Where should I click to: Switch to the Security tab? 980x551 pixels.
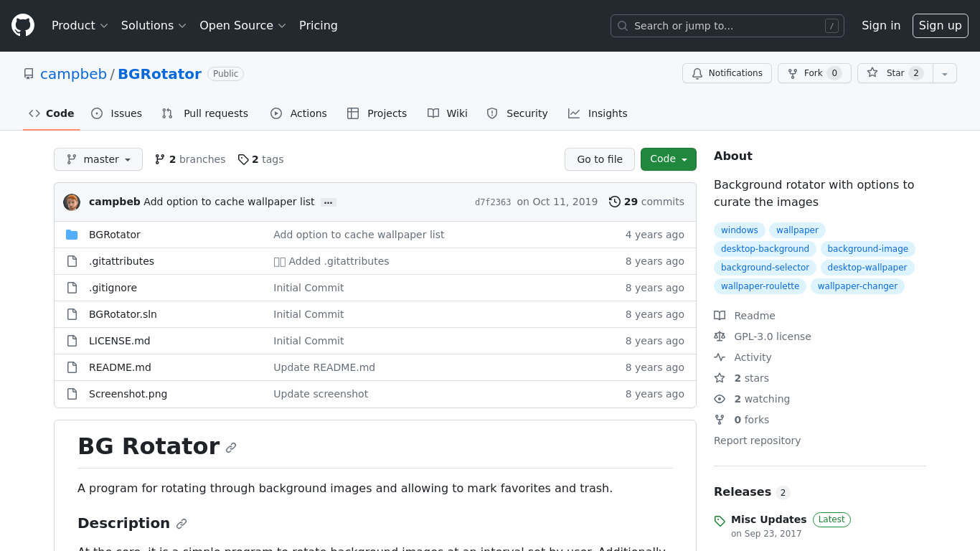517,113
